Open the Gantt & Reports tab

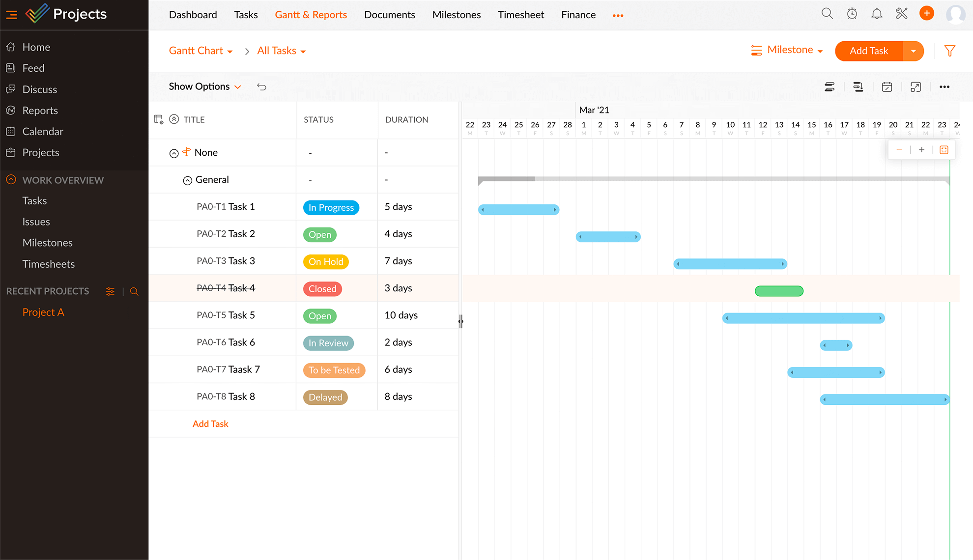312,13
